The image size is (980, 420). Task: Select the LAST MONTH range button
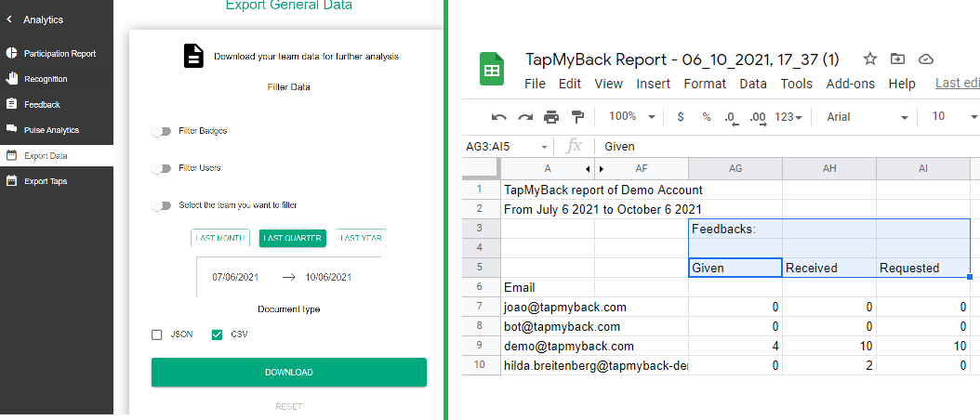220,238
